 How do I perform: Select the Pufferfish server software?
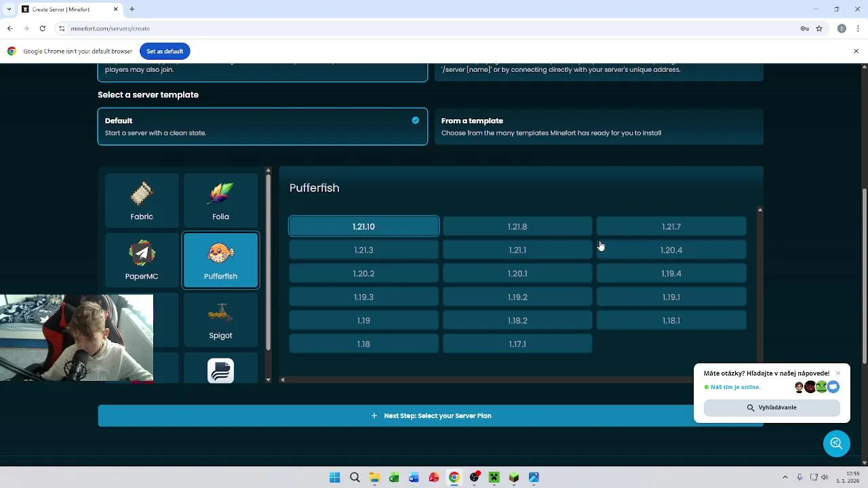(220, 260)
